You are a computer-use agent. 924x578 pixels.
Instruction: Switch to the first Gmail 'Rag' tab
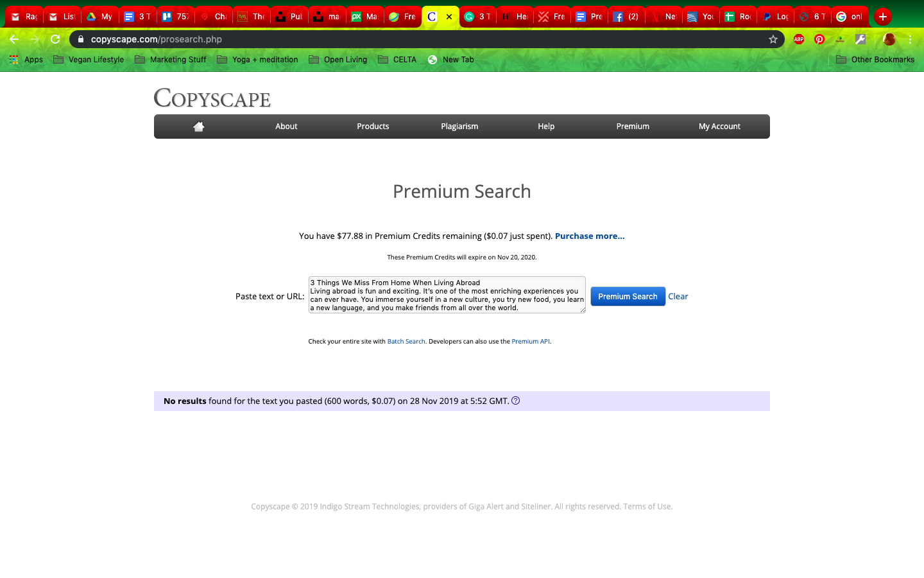(x=24, y=17)
